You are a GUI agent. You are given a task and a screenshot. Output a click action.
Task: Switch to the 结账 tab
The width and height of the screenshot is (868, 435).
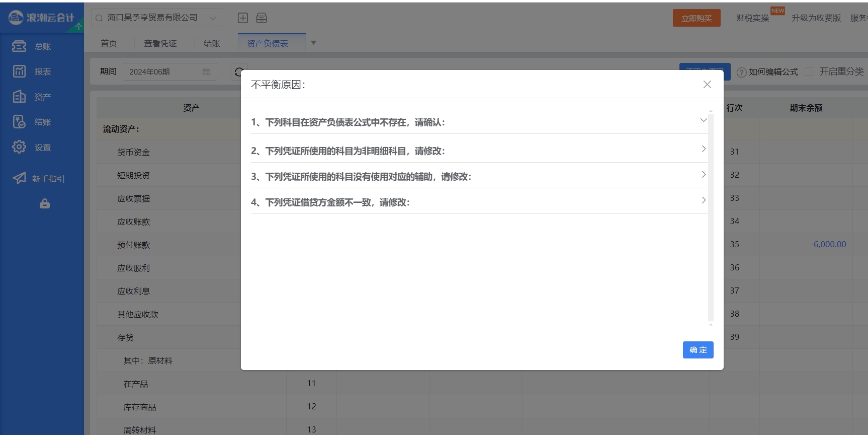tap(212, 43)
